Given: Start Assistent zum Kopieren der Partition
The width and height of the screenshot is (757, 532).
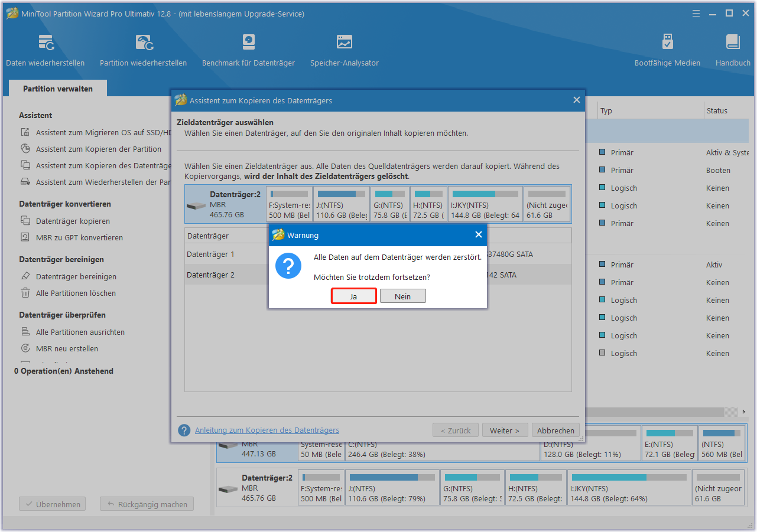Looking at the screenshot, I should coord(99,149).
